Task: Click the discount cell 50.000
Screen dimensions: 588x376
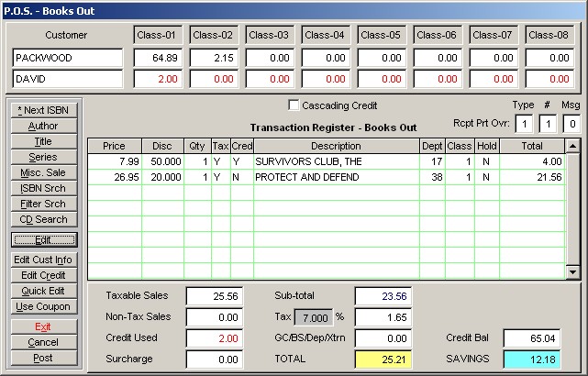Action: click(162, 161)
